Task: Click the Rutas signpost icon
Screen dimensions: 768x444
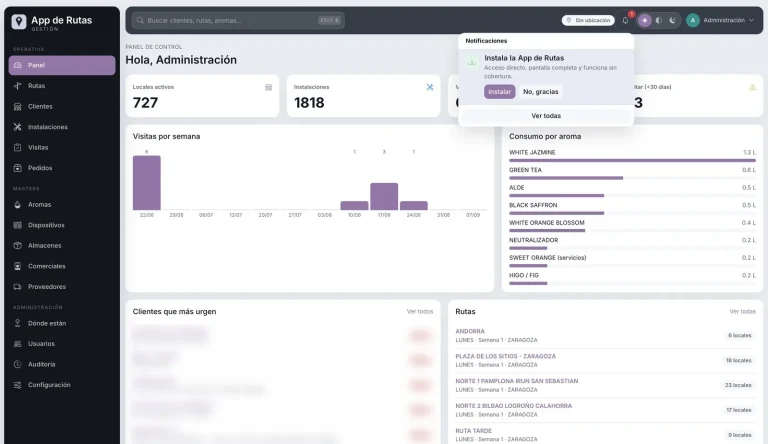Action: [x=18, y=86]
